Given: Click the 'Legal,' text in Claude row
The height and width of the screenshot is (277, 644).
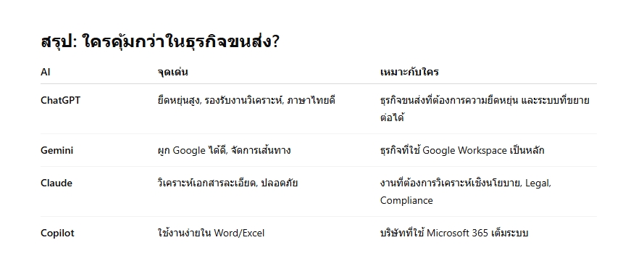Looking at the screenshot, I should [538, 183].
